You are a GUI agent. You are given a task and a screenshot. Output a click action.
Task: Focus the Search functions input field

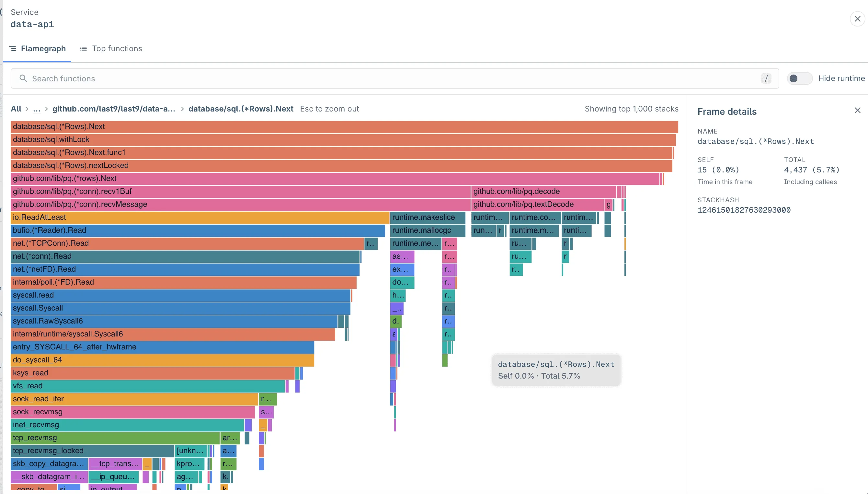[394, 78]
